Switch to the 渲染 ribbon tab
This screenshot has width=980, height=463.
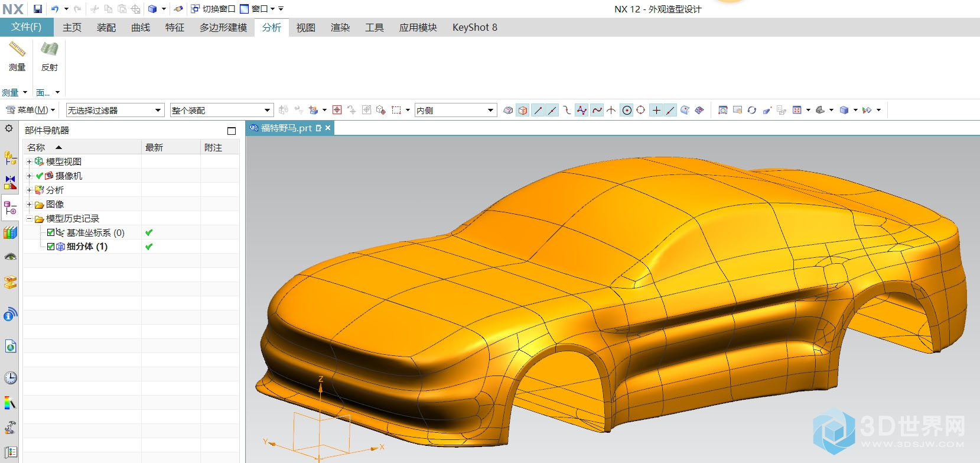(x=340, y=27)
